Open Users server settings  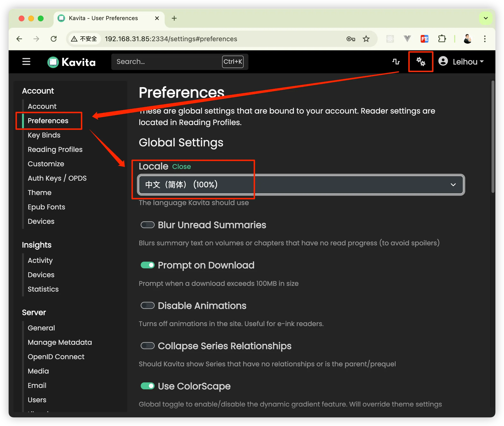coord(37,400)
